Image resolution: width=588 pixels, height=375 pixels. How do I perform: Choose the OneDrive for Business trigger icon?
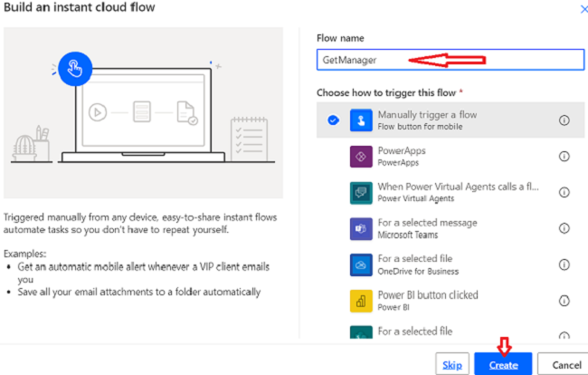coord(361,264)
